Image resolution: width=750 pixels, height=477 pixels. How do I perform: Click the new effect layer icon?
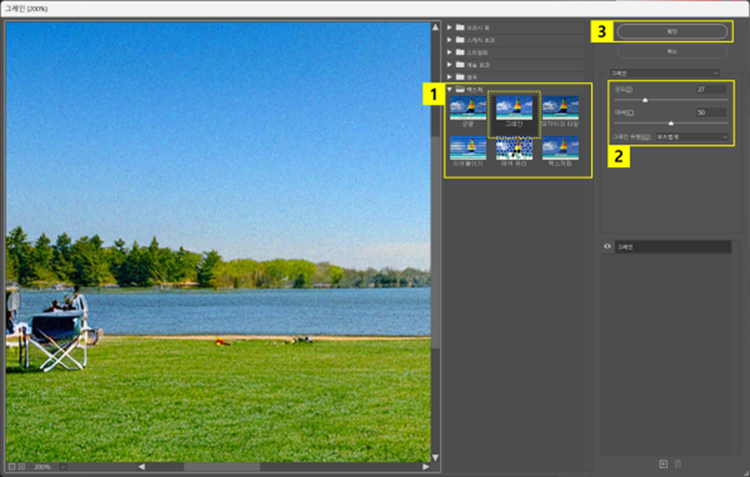coord(663,464)
